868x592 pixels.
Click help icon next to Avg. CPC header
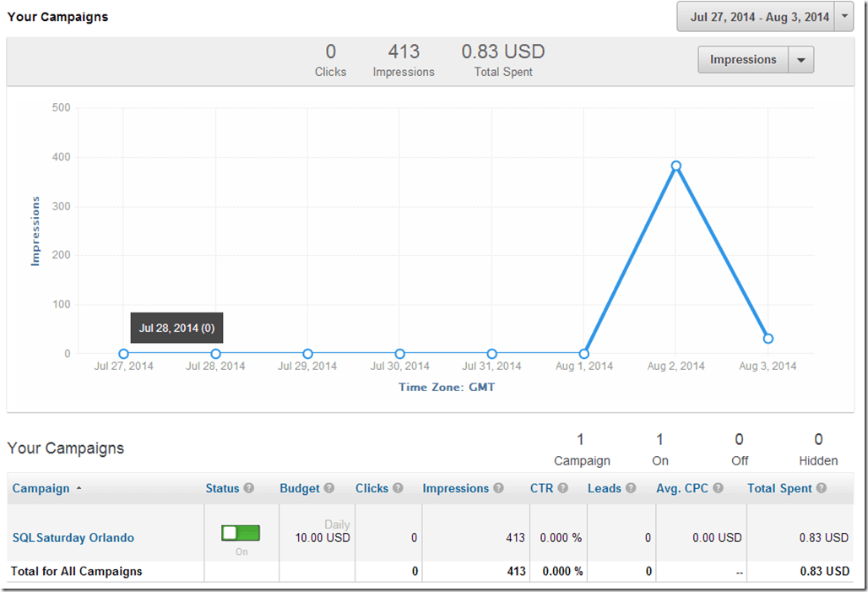[718, 489]
